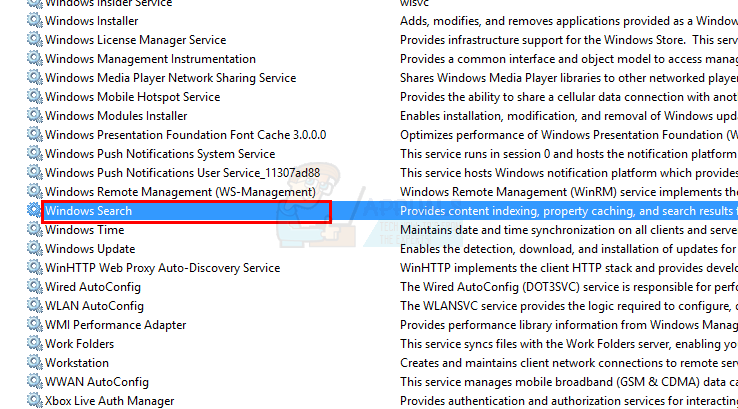Click description 'The WLANSVC service provides the logic'
The height and width of the screenshot is (409, 738).
[569, 306]
